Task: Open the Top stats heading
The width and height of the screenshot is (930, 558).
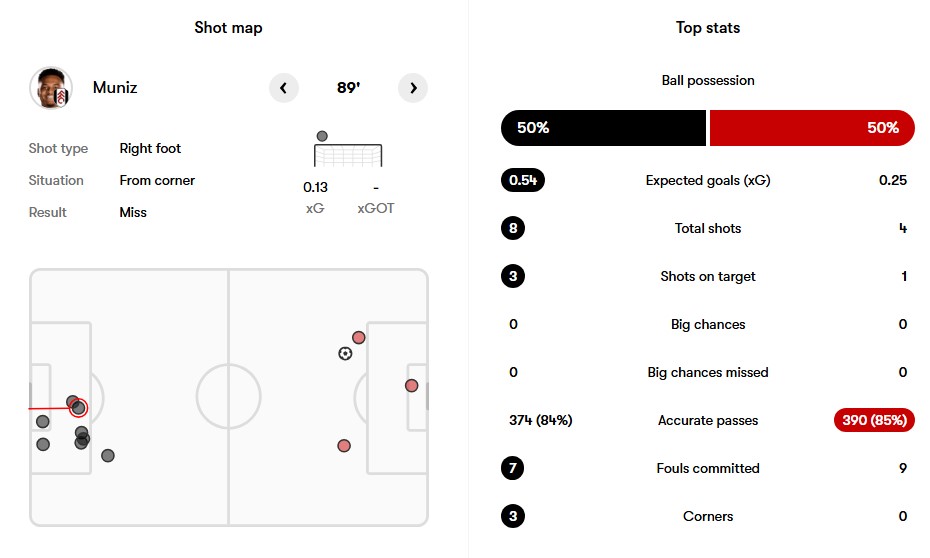Action: (708, 28)
